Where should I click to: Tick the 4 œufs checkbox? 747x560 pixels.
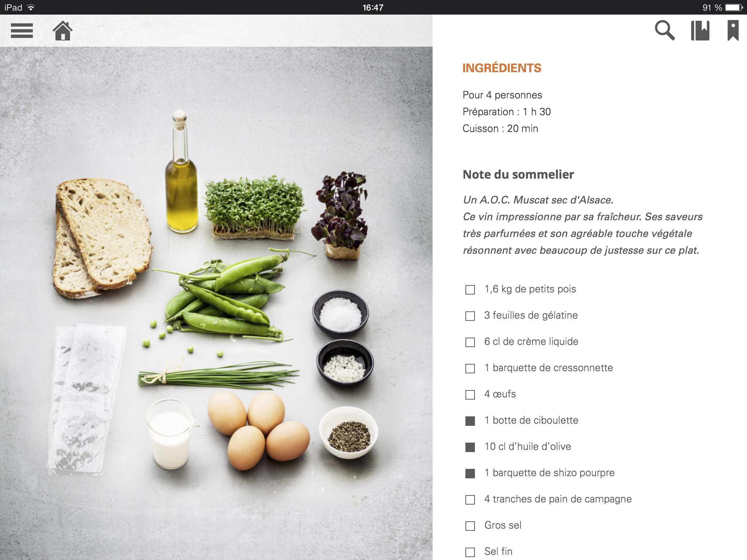470,395
